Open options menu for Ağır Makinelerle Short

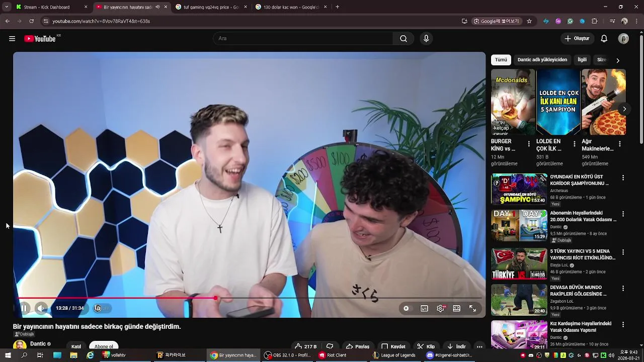coord(619,144)
